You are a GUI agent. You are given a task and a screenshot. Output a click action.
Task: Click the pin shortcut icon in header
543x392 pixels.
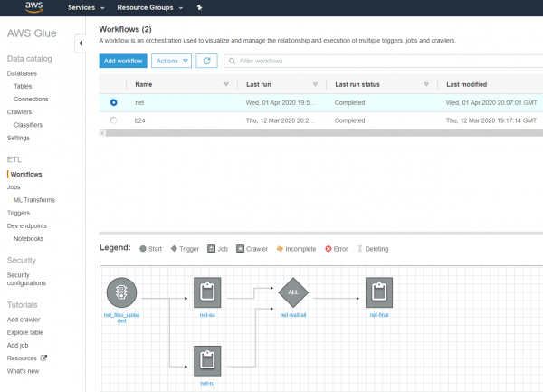point(200,7)
